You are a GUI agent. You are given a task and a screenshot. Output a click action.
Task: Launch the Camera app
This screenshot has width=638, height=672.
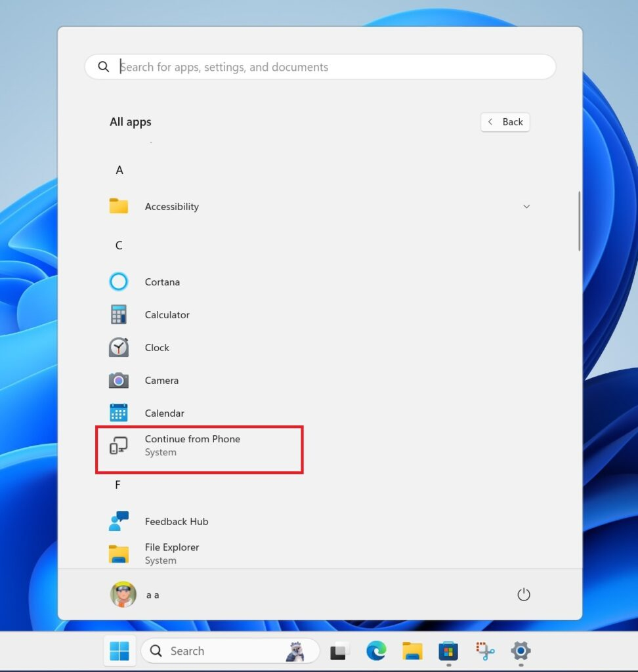coord(161,380)
